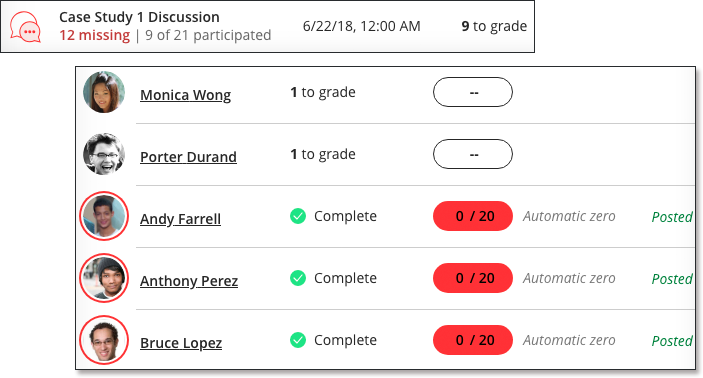This screenshot has width=703, height=378.
Task: Open Bruce Lopez's name link
Action: [x=181, y=343]
